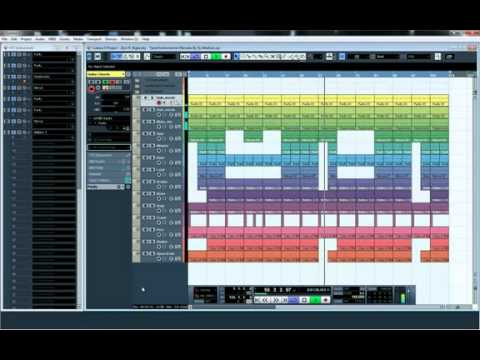This screenshot has height=360, width=480.
Task: Open the Help menu
Action: click(x=146, y=39)
